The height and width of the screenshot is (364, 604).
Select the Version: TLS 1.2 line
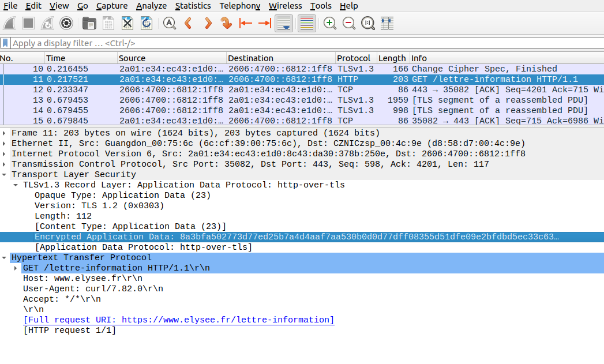tap(99, 206)
